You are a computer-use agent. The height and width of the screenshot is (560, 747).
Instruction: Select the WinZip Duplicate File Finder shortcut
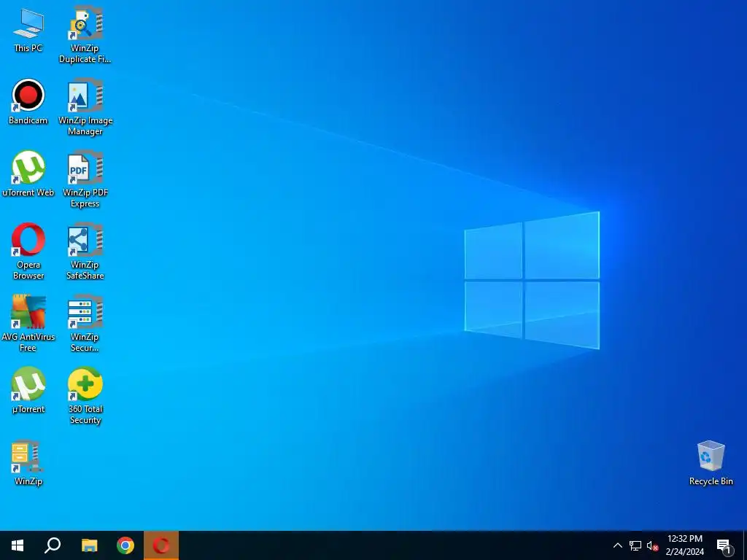point(85,35)
